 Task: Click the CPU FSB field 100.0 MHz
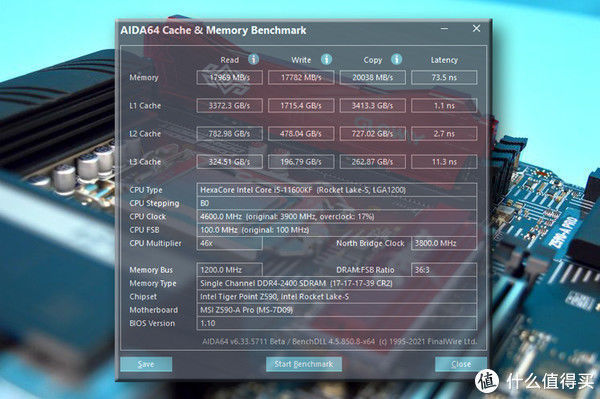[337, 230]
